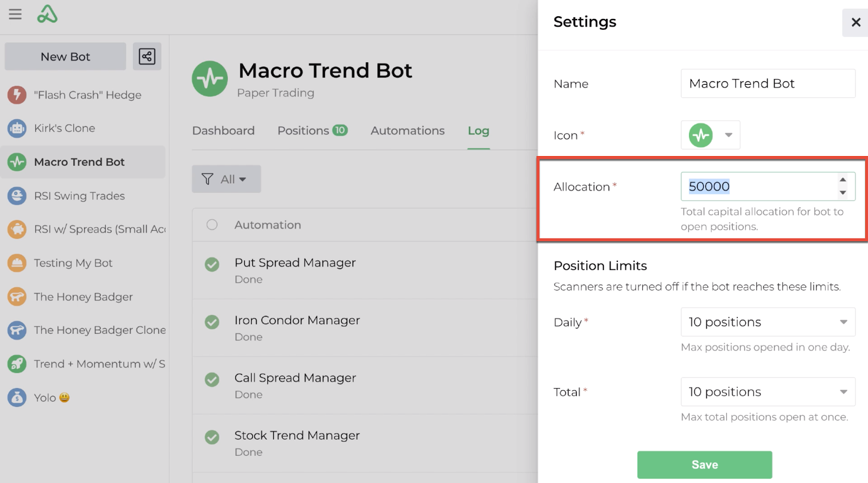Open the Icon picker dropdown
The image size is (868, 483).
tap(711, 135)
